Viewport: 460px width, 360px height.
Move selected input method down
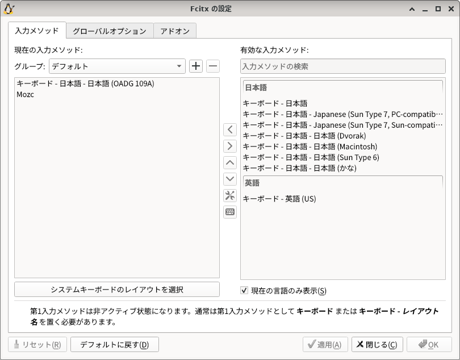[230, 179]
